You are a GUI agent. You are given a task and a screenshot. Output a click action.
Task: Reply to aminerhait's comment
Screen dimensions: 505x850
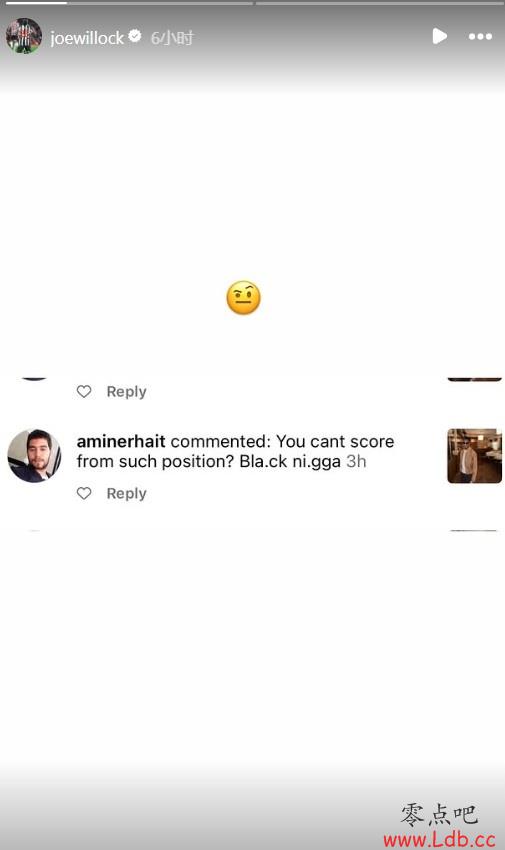click(126, 493)
